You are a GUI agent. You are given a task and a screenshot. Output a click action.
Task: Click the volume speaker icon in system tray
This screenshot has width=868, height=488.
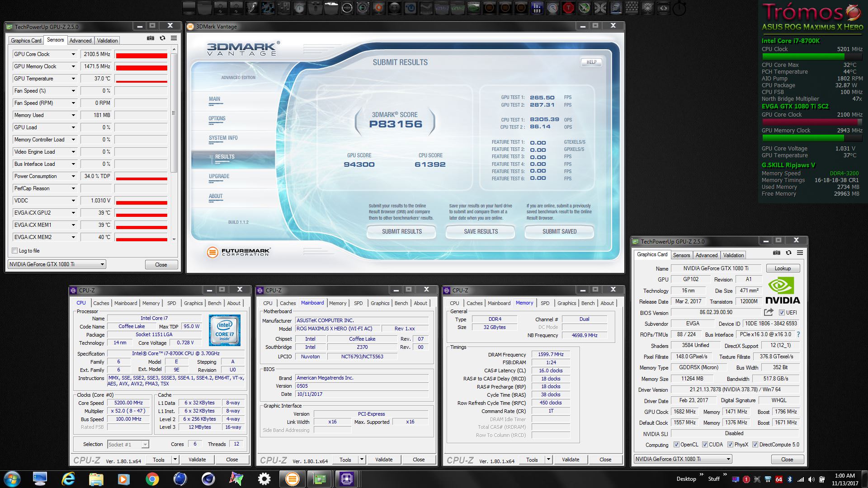(x=811, y=479)
